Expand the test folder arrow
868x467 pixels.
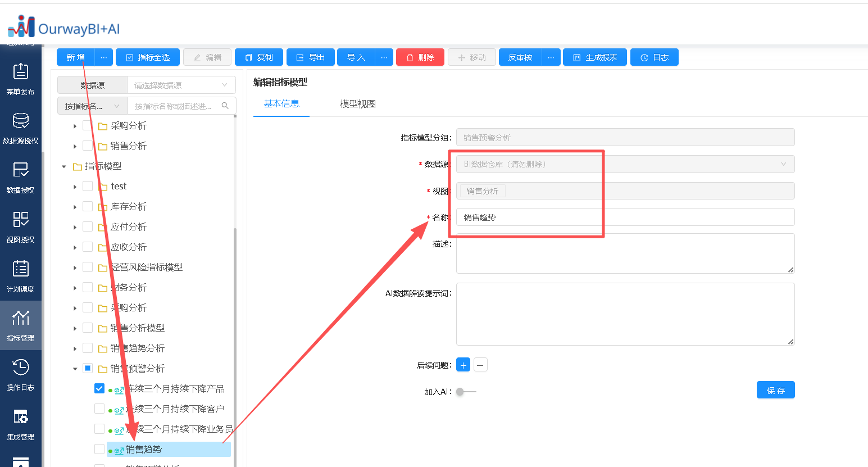(x=75, y=187)
